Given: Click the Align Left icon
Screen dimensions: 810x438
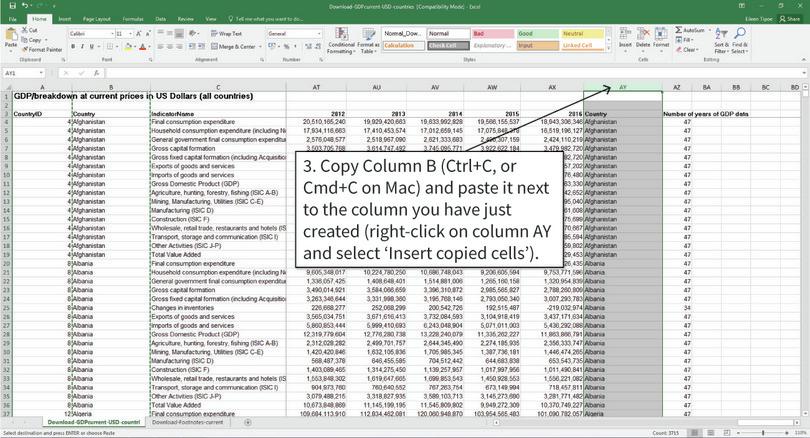Looking at the screenshot, I should point(161,46).
